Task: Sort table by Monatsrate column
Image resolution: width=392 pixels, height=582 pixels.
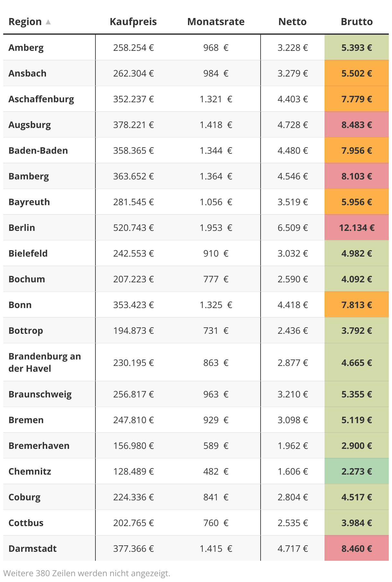Action: (x=216, y=22)
